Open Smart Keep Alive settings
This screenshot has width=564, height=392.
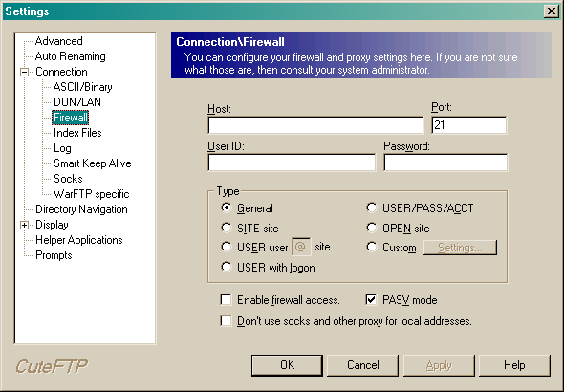point(93,163)
